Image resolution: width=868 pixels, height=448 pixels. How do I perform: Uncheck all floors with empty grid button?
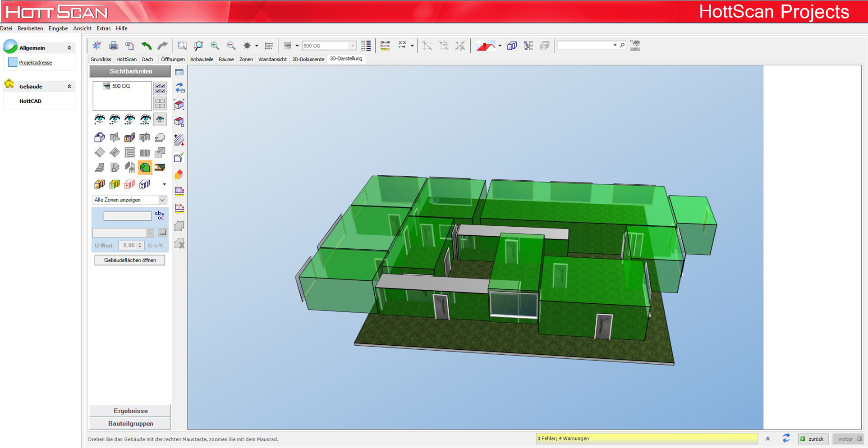160,104
